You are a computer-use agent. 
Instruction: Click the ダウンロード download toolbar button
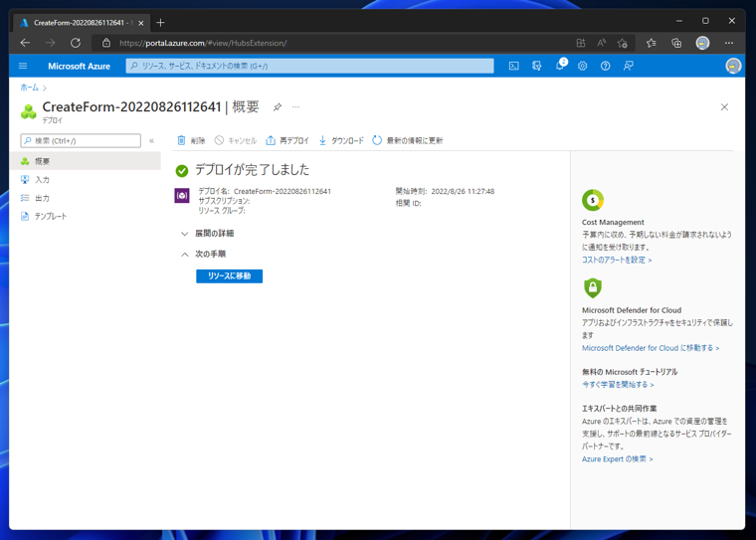(341, 140)
